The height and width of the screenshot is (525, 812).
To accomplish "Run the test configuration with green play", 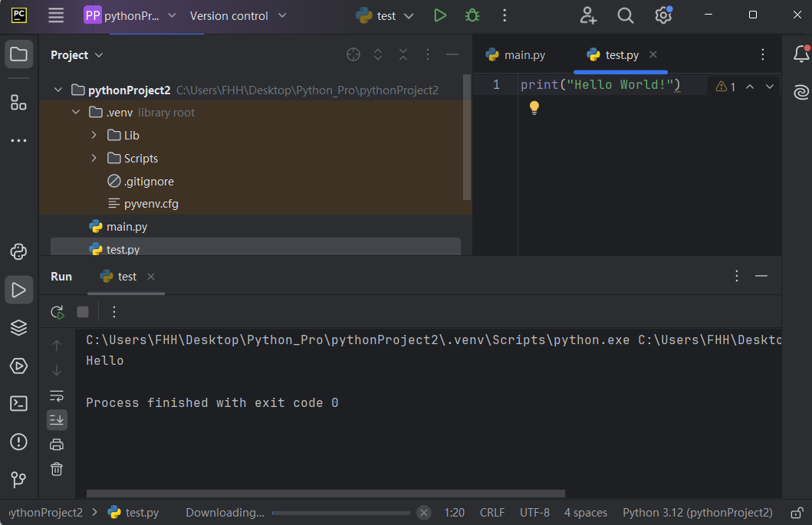I will [439, 15].
